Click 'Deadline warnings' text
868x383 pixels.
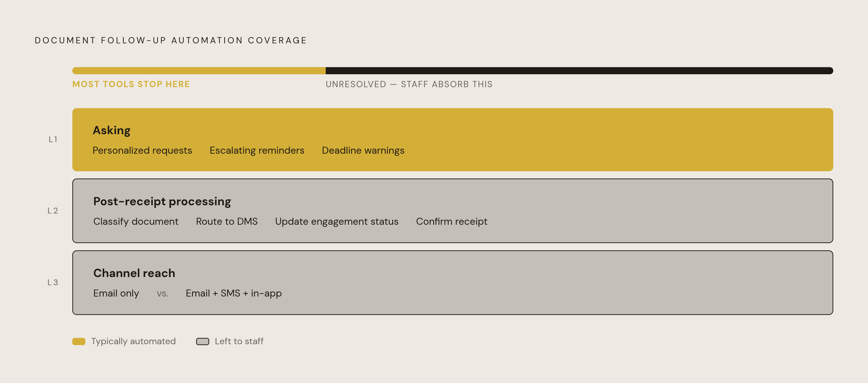tap(363, 151)
